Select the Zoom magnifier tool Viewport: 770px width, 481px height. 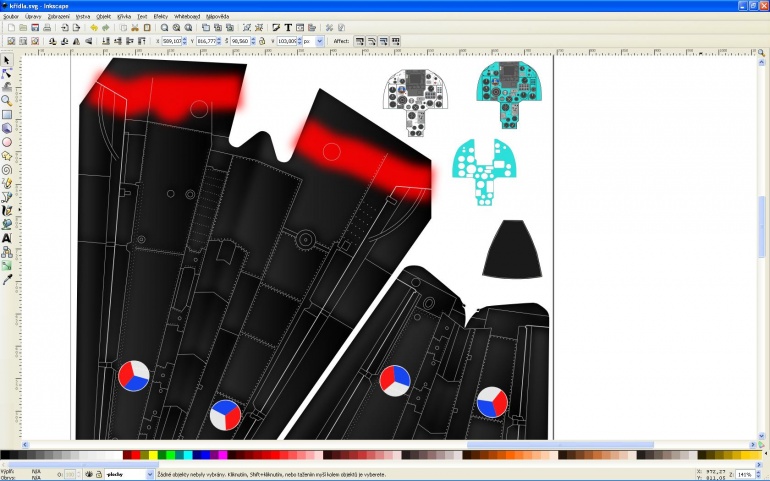7,101
